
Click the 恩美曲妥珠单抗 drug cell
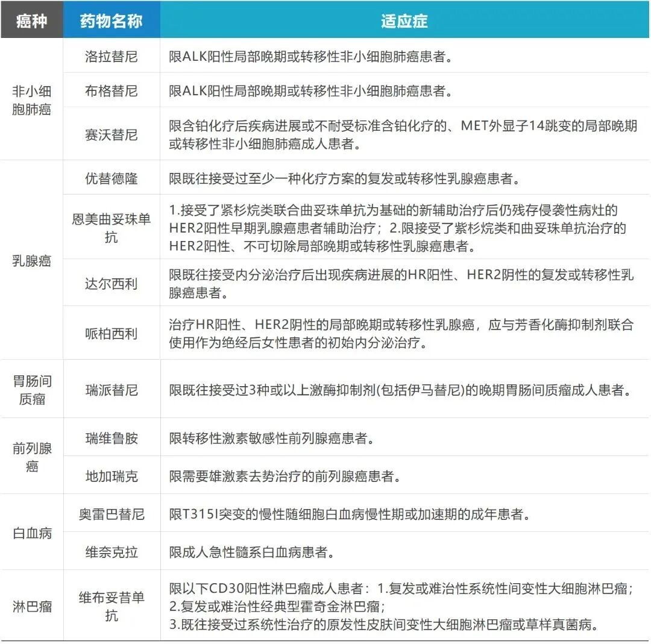pyautogui.click(x=112, y=228)
